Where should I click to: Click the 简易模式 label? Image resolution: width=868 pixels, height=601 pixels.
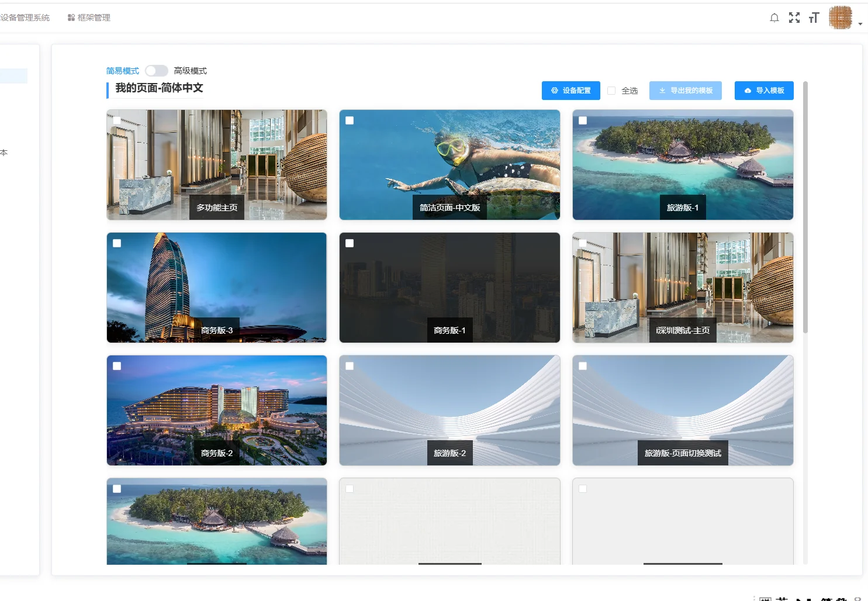(x=123, y=71)
